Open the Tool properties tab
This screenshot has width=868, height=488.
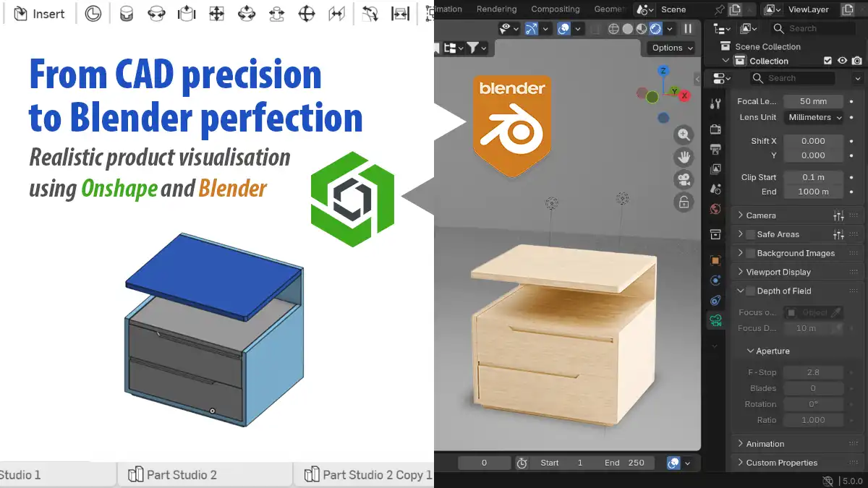coord(715,103)
